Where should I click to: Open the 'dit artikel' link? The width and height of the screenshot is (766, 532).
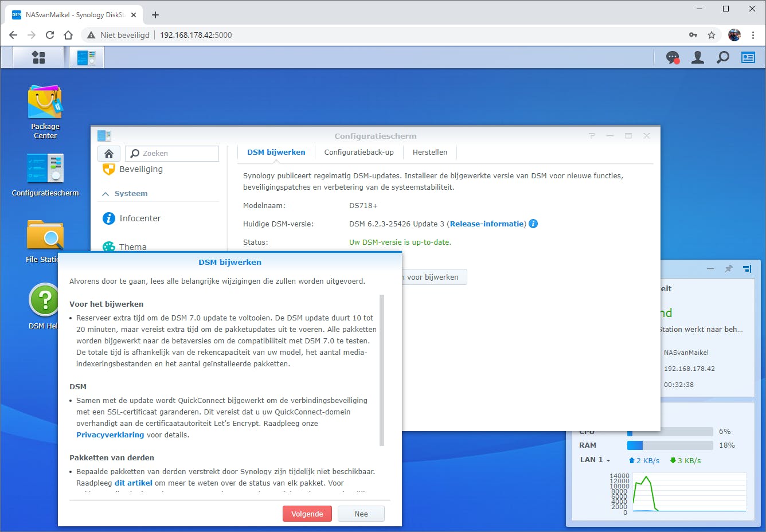click(x=134, y=483)
